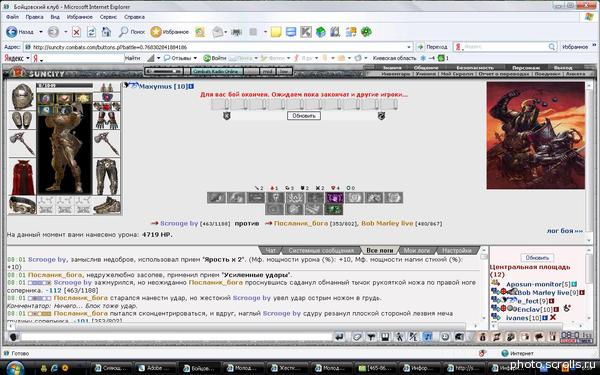Click the Favorites star toolbar button

point(170,32)
